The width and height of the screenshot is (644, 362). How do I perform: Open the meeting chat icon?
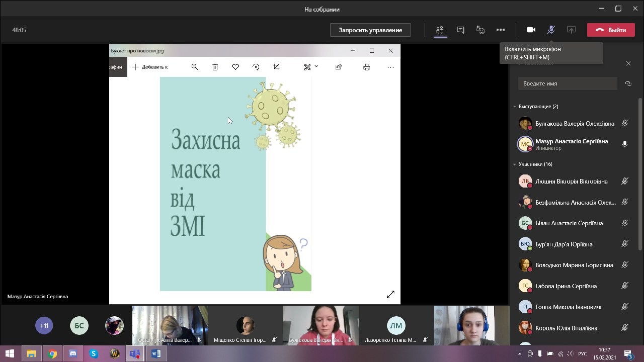pos(460,30)
